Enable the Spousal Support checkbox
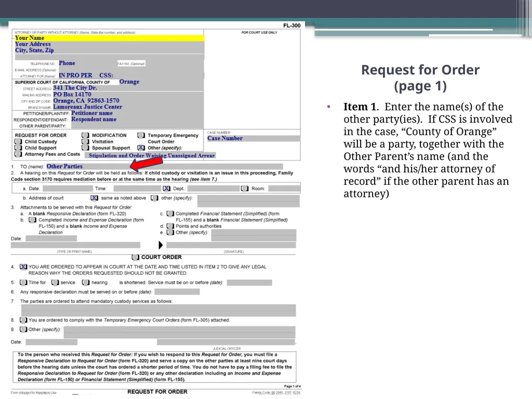 85,148
